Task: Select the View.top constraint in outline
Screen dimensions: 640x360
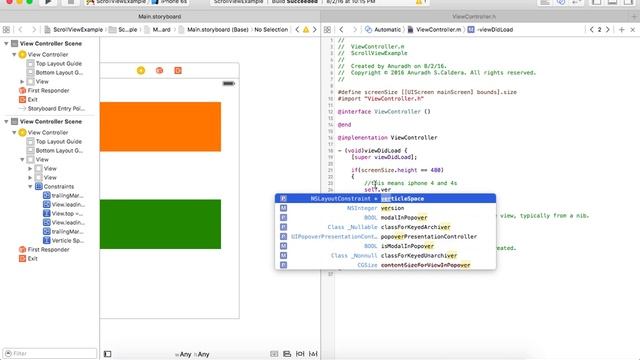Action: click(x=63, y=213)
